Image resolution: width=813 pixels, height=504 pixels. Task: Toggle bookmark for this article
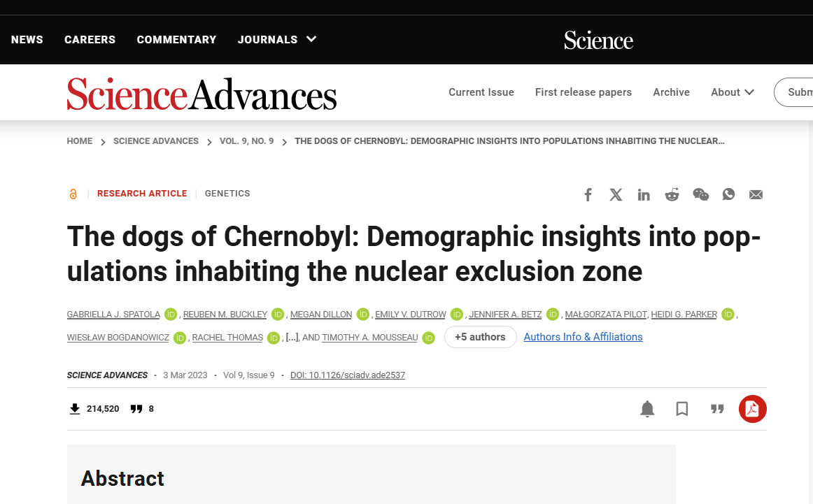tap(682, 409)
